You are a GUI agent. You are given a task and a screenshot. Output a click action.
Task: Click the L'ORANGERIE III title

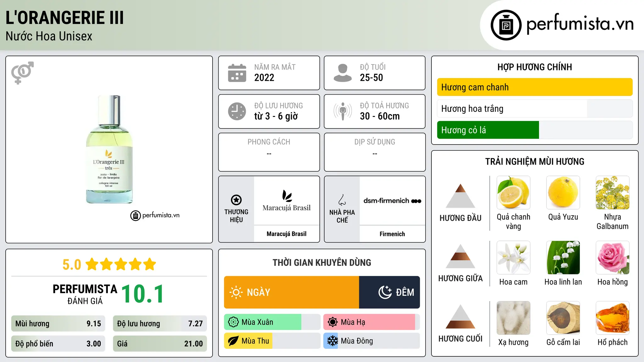65,18
